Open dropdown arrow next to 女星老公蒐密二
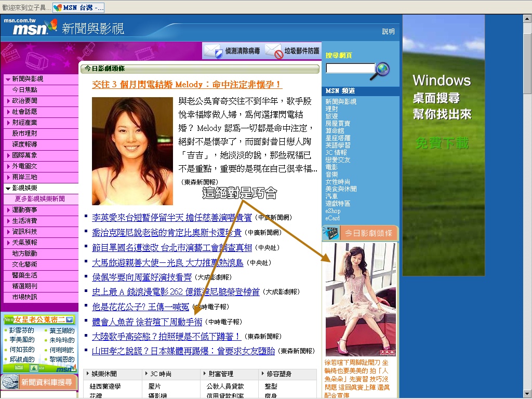Image resolution: width=532 pixels, height=399 pixels. [70, 320]
